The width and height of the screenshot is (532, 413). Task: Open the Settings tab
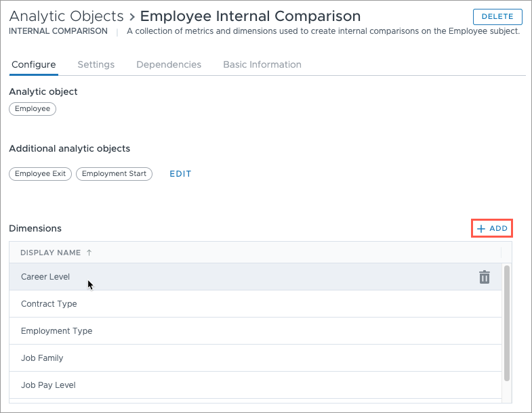(96, 64)
